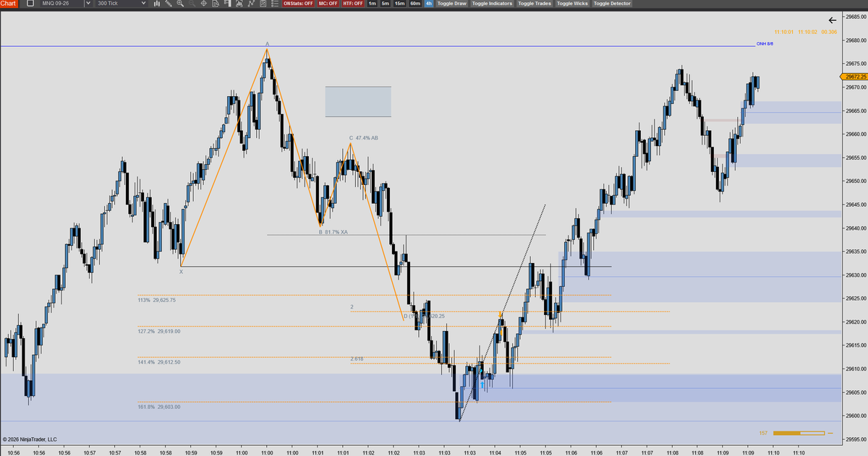Image resolution: width=868 pixels, height=456 pixels.
Task: Expand the 300 Tick dropdown arrow
Action: 144,4
